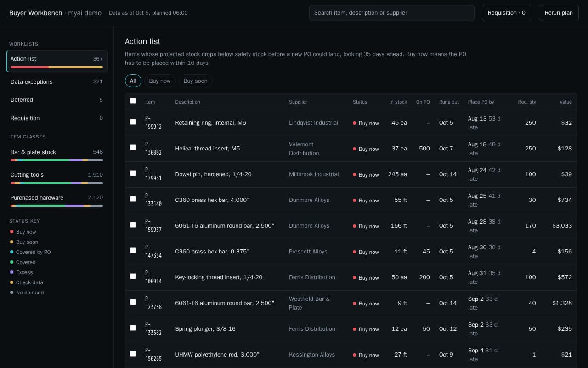The width and height of the screenshot is (588, 368).
Task: Show the All filter tab
Action: click(x=133, y=81)
